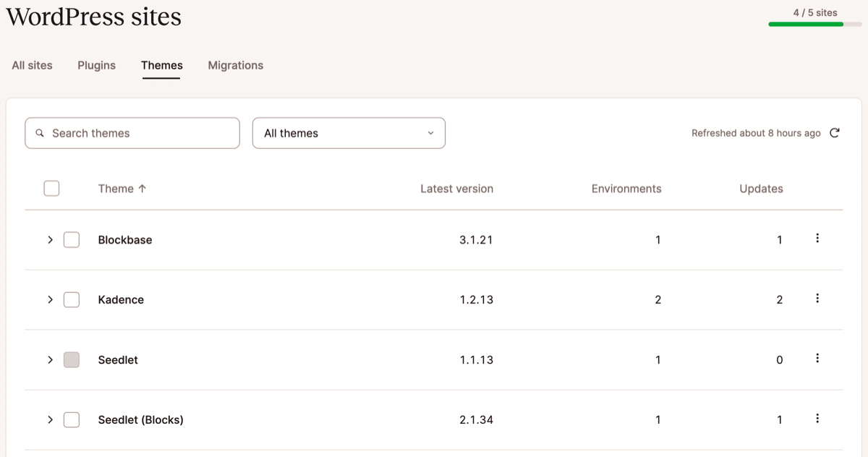
Task: Expand the Seedlet theme row
Action: click(x=50, y=360)
